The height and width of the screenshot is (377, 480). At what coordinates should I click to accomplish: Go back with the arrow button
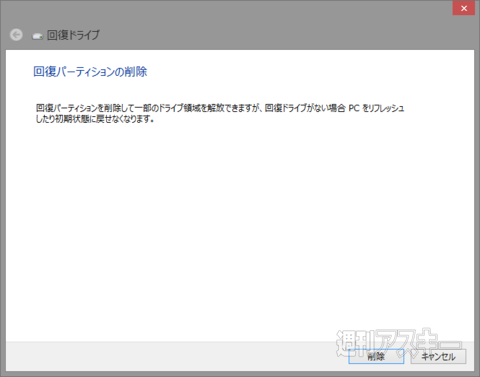tap(16, 35)
